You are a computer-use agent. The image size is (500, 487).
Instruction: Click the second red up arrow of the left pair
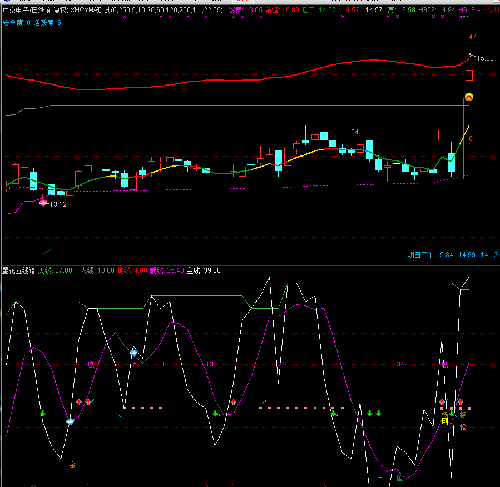[x=88, y=402]
